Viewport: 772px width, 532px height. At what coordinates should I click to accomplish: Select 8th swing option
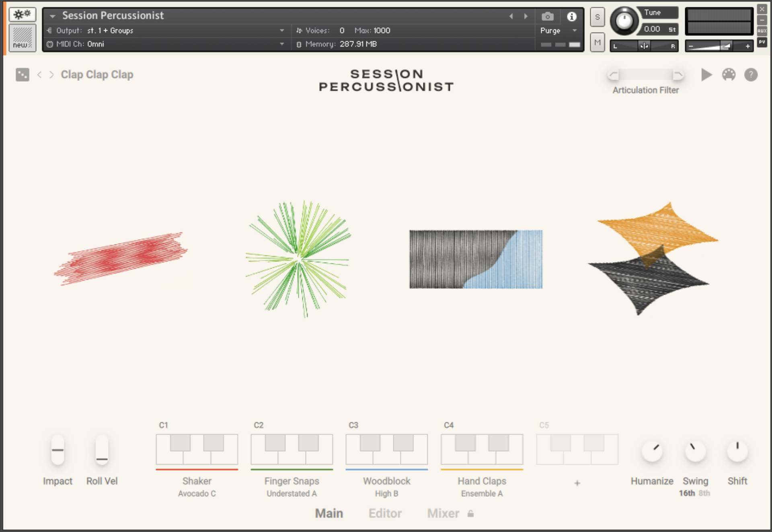(704, 493)
